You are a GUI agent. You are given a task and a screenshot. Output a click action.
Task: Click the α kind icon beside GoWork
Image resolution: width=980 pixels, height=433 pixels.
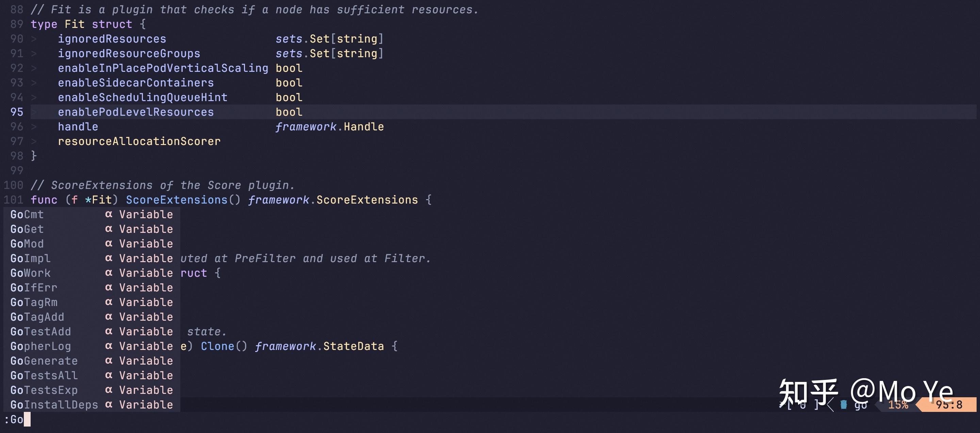(109, 273)
